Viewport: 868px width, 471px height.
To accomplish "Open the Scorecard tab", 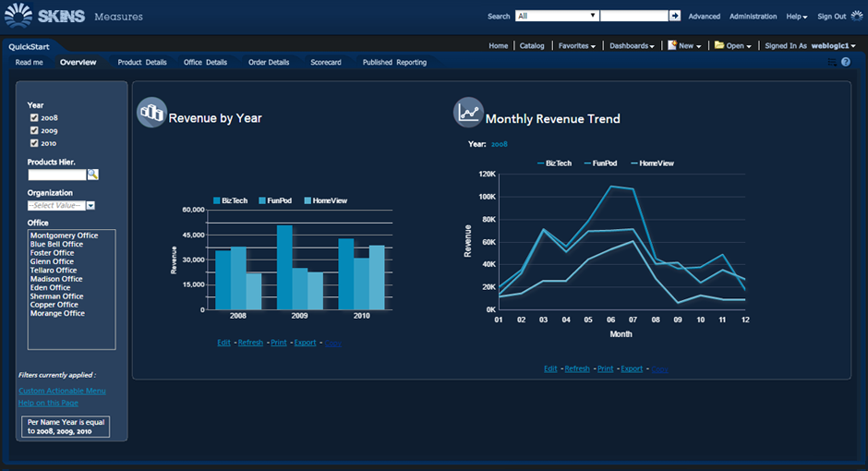I will tap(325, 63).
